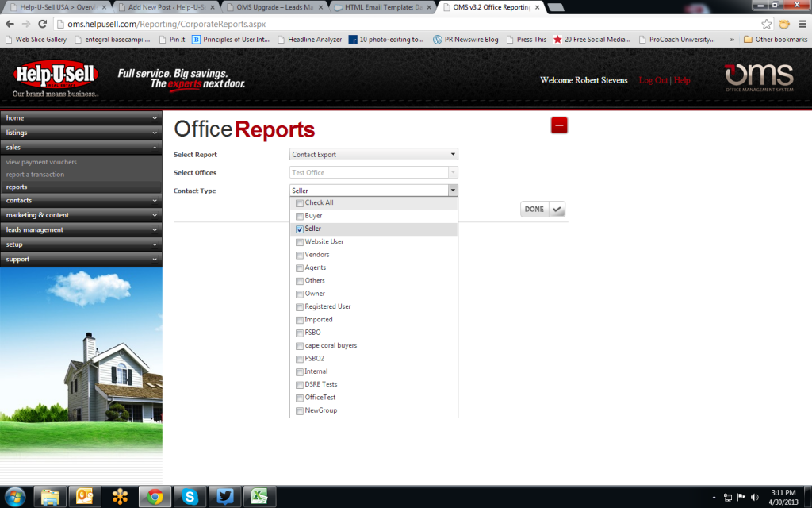The image size is (812, 508).
Task: Click the browser reload icon
Action: [x=43, y=24]
